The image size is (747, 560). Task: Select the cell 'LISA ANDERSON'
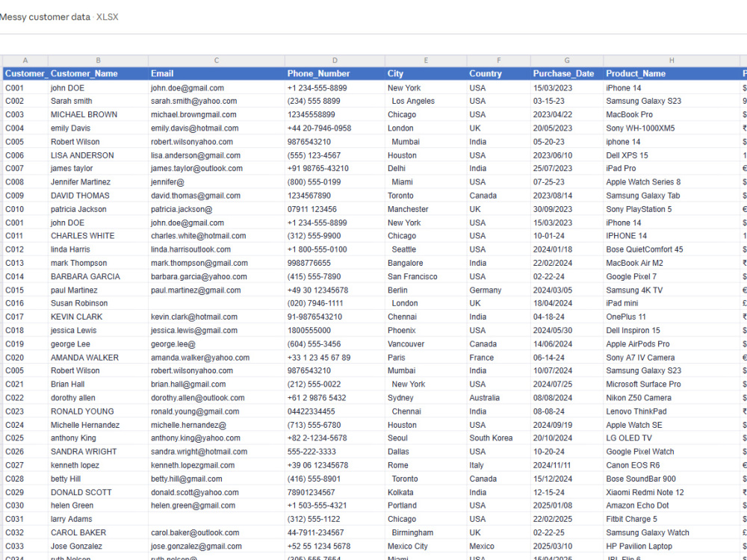pyautogui.click(x=98, y=155)
